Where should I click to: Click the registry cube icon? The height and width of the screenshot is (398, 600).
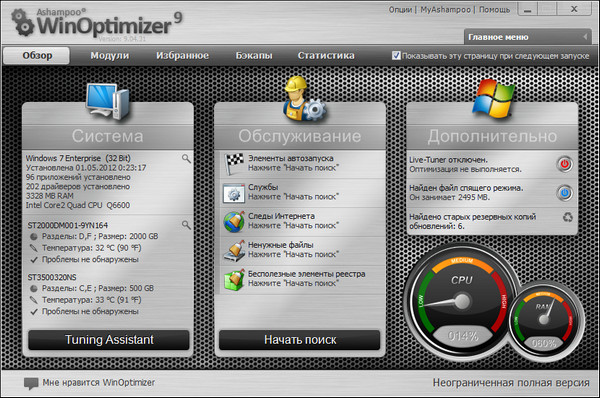point(234,280)
